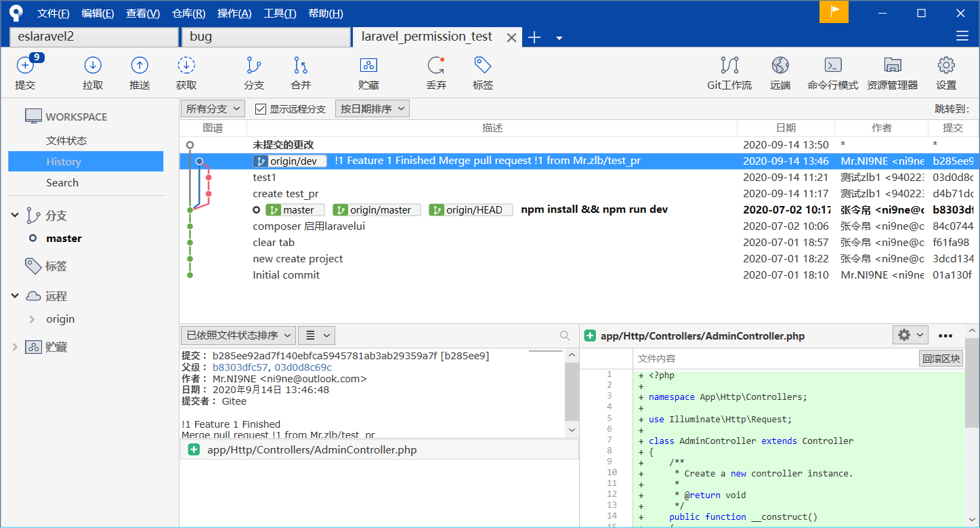980x528 pixels.
Task: Open the 仓库(R) menu
Action: click(188, 14)
